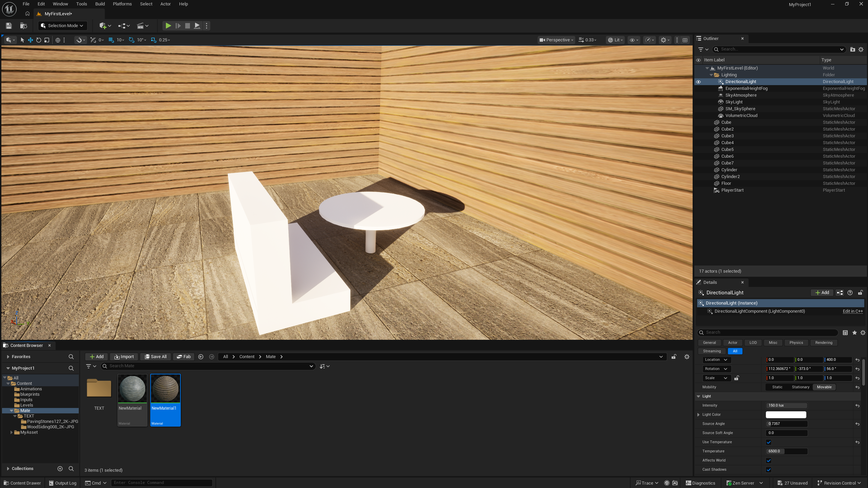Toggle grid snapping icon in viewport

click(x=111, y=40)
